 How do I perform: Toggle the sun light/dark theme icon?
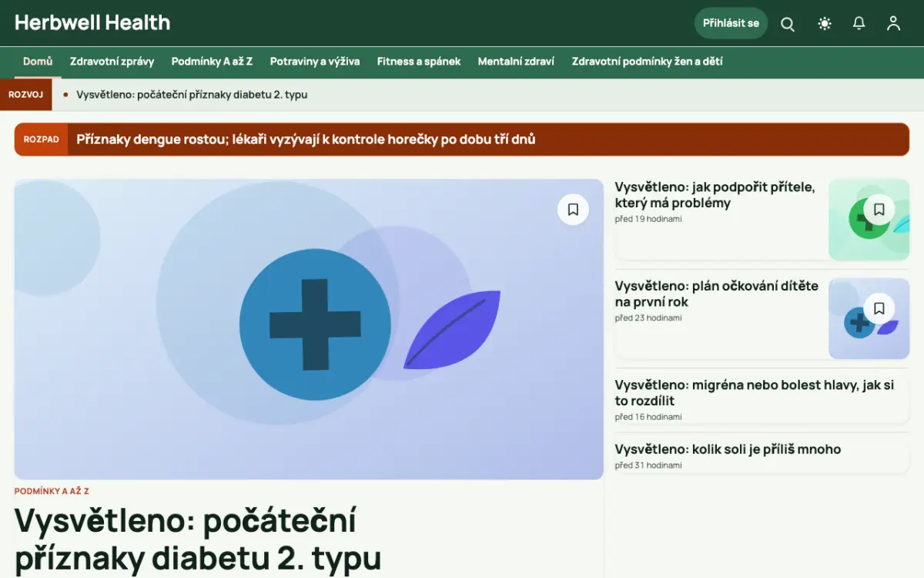tap(825, 24)
